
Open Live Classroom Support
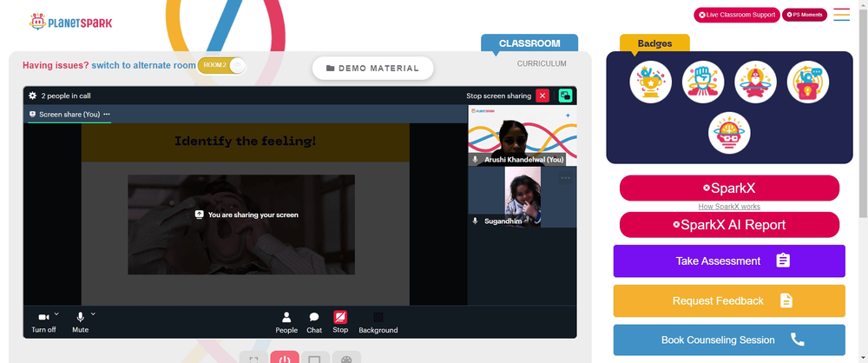point(736,15)
